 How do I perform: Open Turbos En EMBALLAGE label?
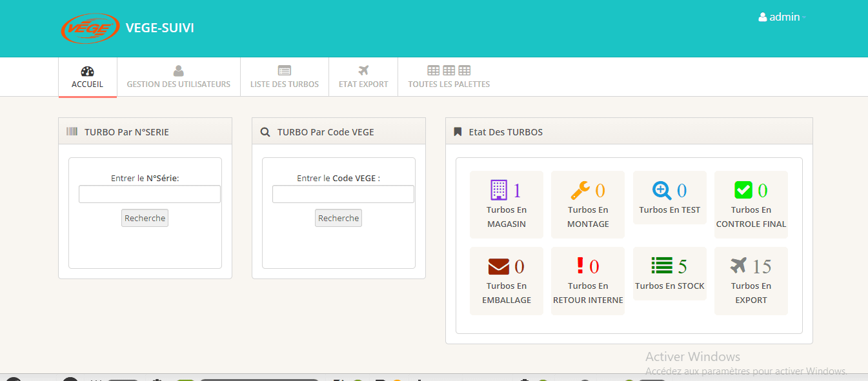point(507,293)
